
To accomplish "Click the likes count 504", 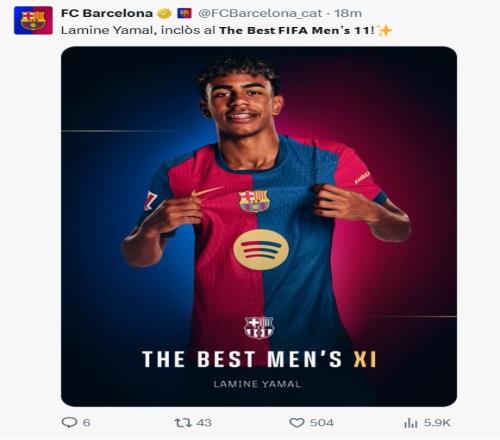I will coord(321,423).
